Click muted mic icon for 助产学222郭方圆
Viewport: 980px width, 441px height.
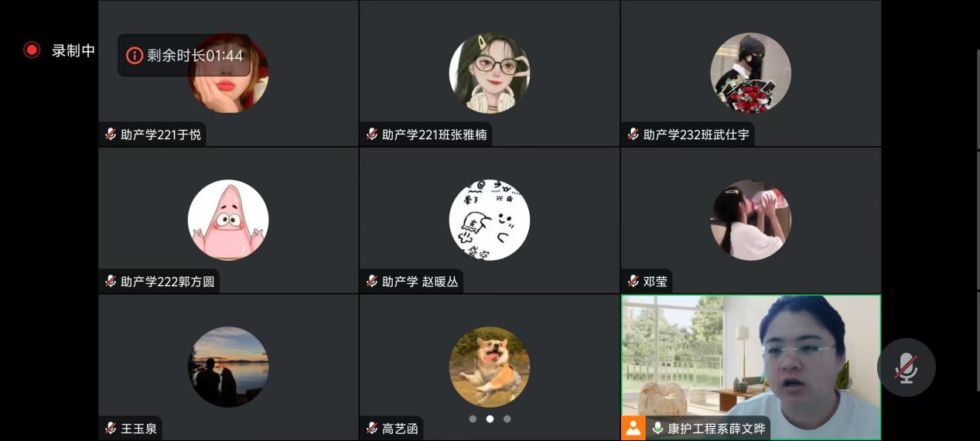tap(111, 282)
